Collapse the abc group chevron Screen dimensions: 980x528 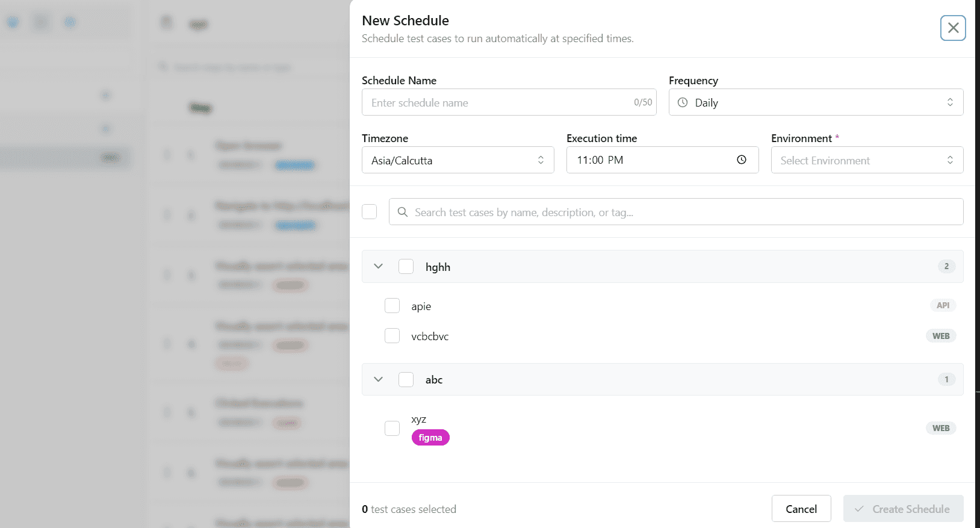pos(378,379)
